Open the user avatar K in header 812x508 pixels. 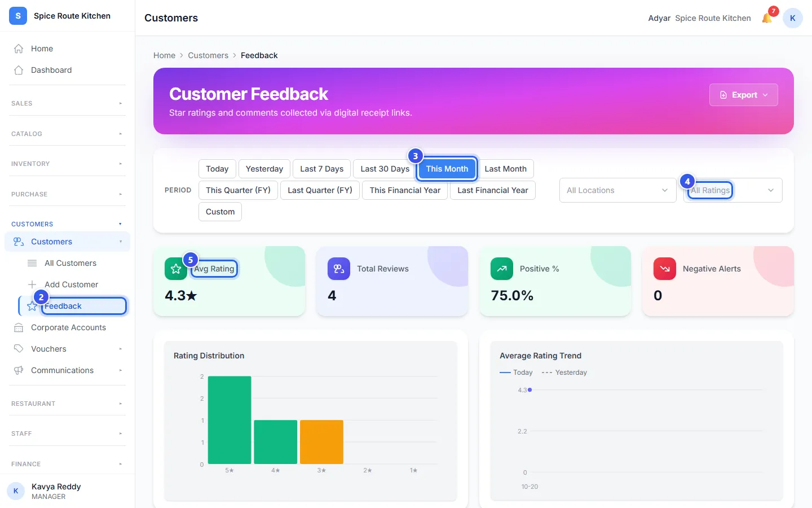pyautogui.click(x=793, y=18)
